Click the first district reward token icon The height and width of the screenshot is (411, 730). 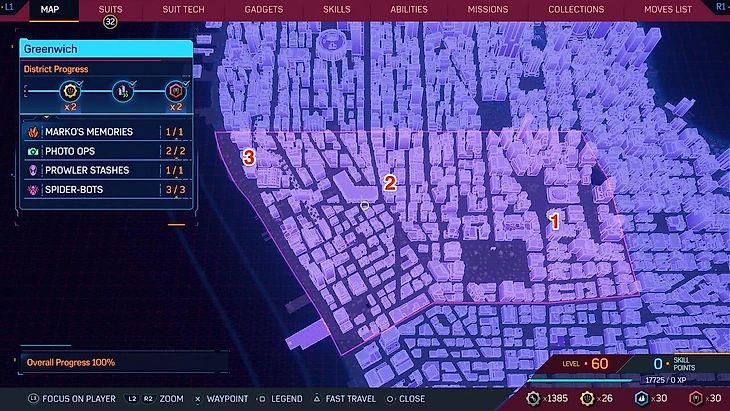tap(70, 93)
